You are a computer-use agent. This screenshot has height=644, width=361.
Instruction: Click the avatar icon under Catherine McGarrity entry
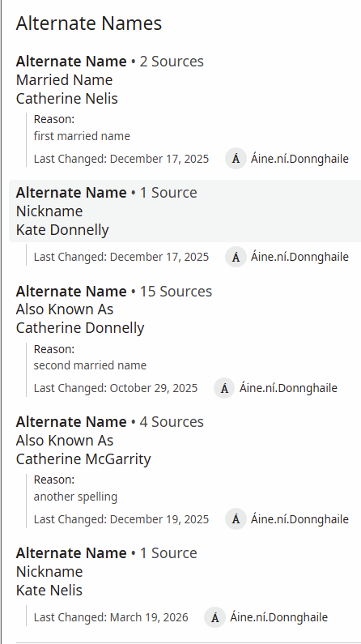point(236,519)
